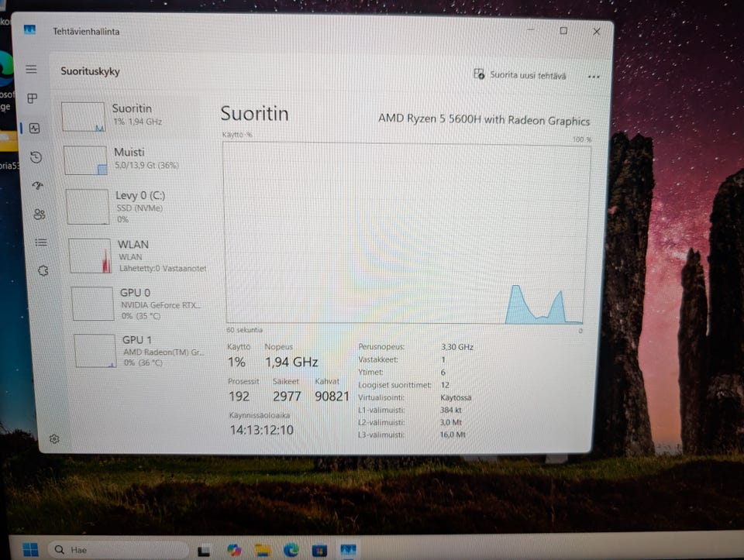Click the AMD Ryzen 5 5600H processor name
Screen dimensions: 744x560
click(484, 119)
